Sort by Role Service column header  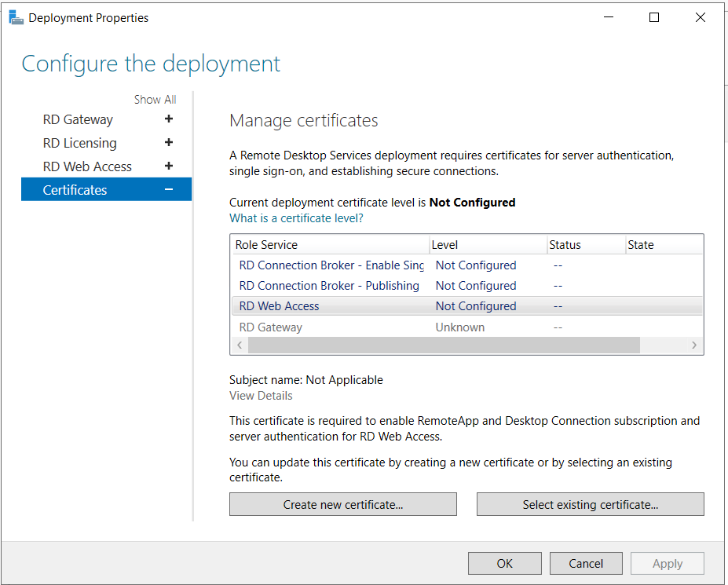pos(330,245)
